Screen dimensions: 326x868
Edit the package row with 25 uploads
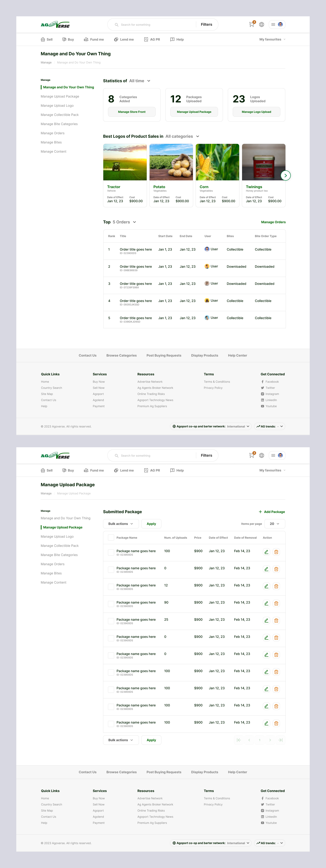click(266, 621)
